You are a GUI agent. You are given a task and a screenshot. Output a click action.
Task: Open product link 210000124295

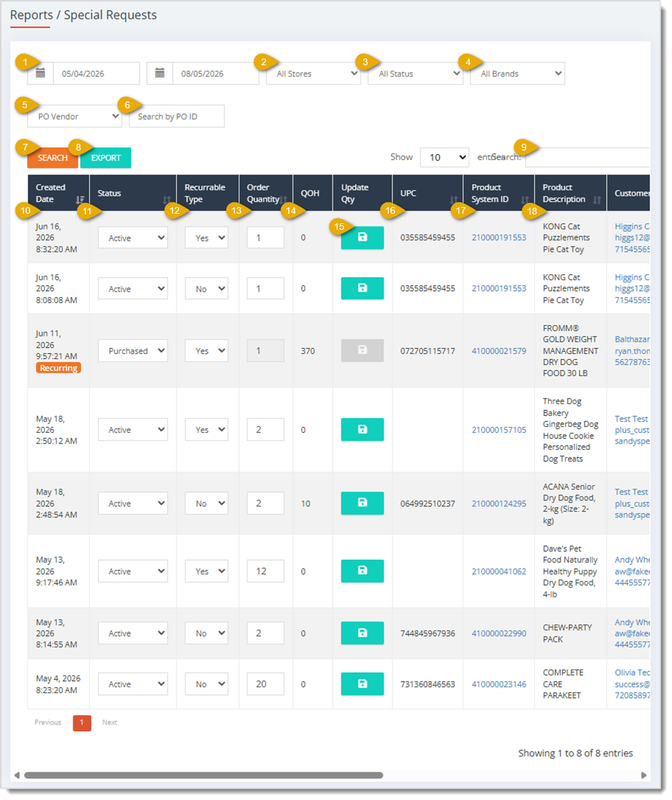[x=499, y=504]
